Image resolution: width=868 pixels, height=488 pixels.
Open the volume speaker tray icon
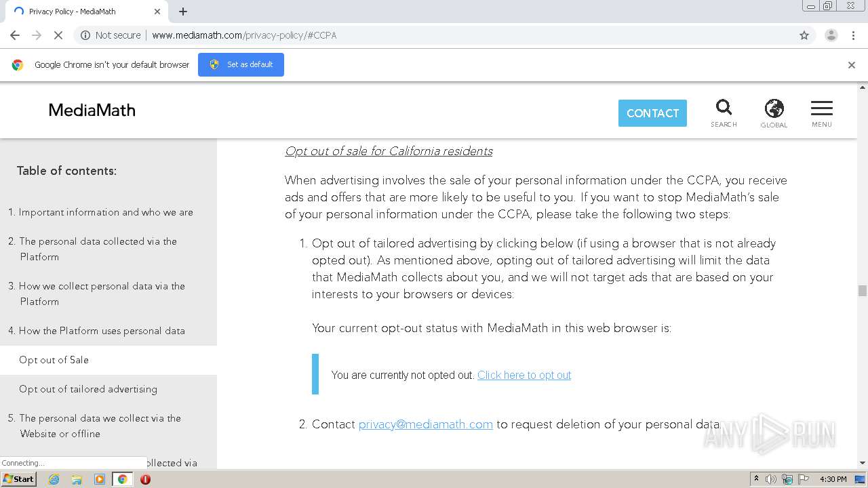pos(771,479)
